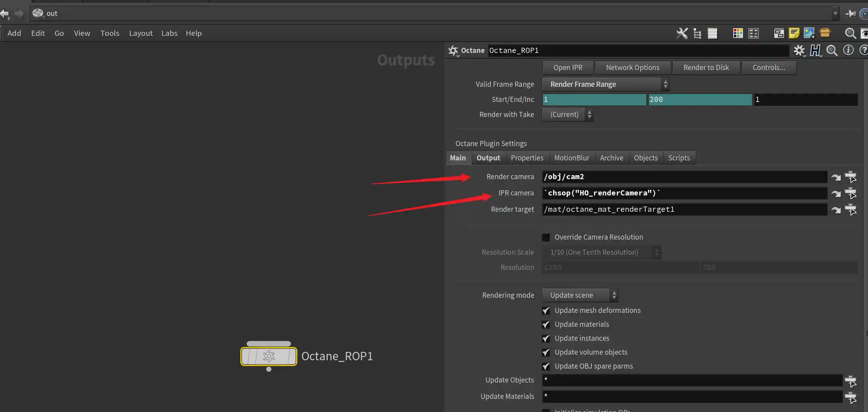The image size is (868, 412).
Task: Go back in the network path history
Action: click(x=4, y=14)
